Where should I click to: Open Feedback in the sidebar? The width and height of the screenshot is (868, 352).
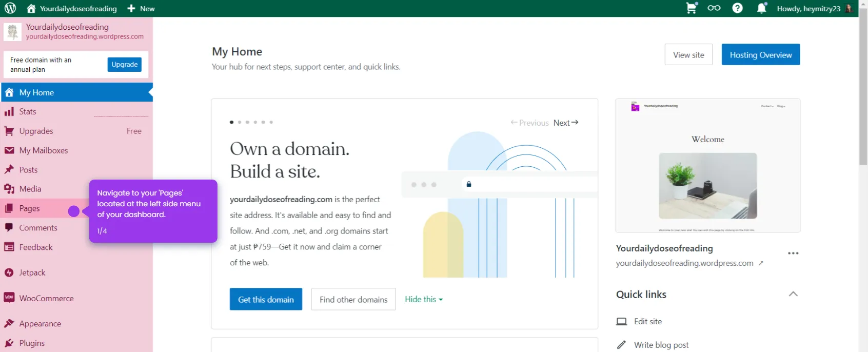[x=75, y=247]
